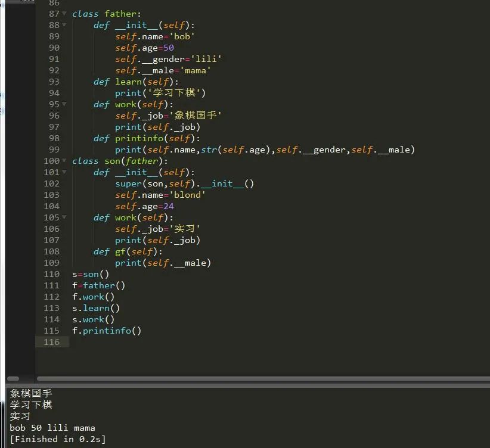490x448 pixels.
Task: Fold father's __init__ method at line 88
Action: 64,25
